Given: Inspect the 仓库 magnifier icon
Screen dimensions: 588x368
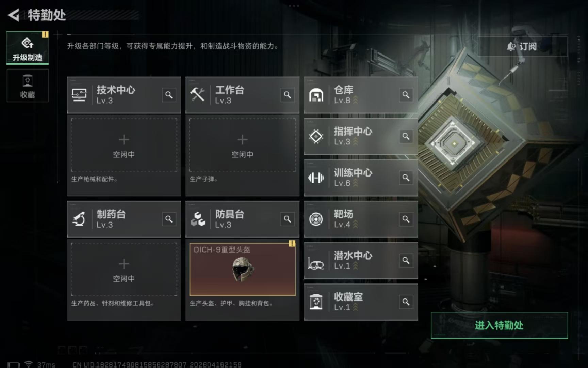Looking at the screenshot, I should click(x=406, y=95).
